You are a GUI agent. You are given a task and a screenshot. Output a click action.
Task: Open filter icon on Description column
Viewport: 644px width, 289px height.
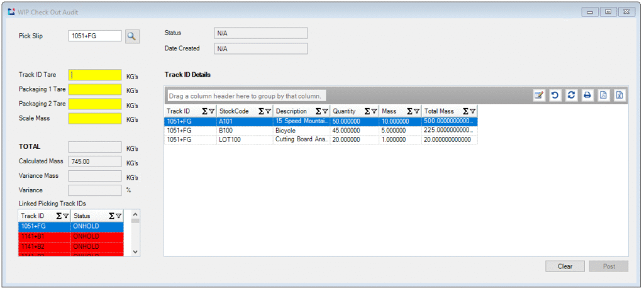pos(325,111)
